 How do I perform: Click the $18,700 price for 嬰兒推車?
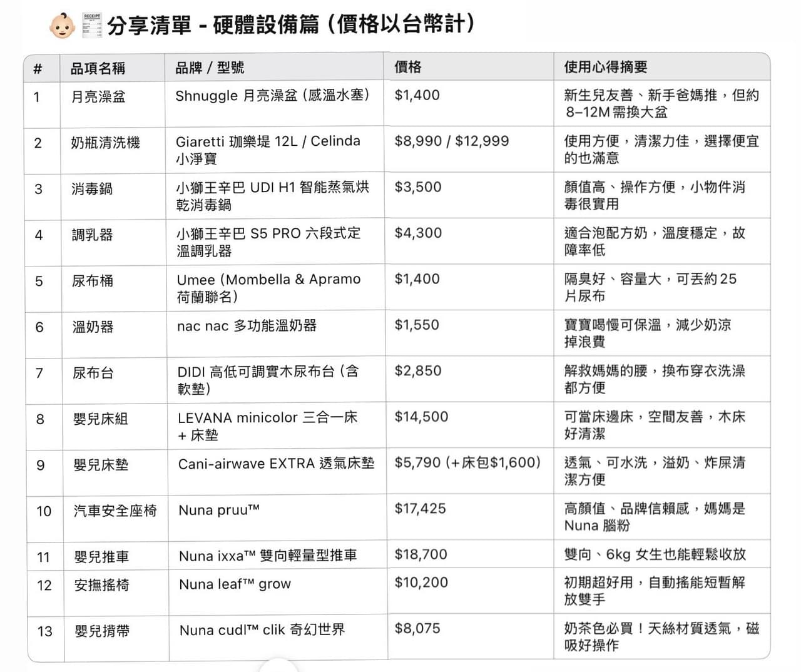(x=421, y=554)
